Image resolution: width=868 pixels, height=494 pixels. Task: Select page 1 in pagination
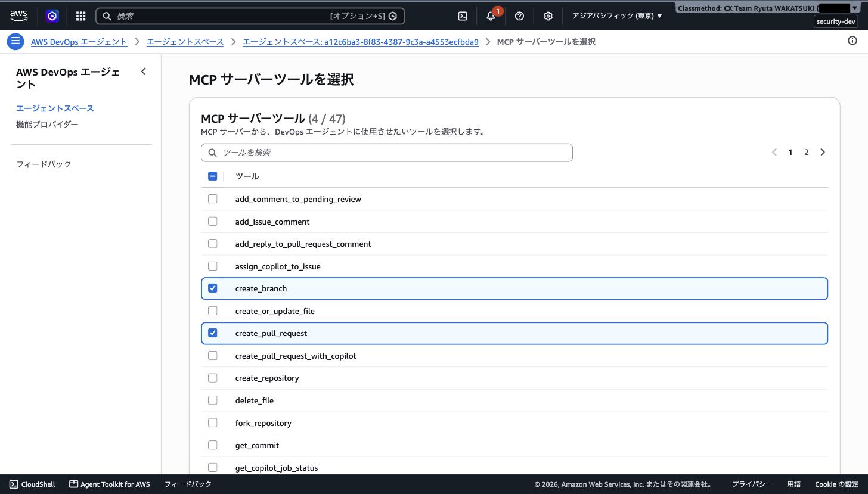[790, 152]
